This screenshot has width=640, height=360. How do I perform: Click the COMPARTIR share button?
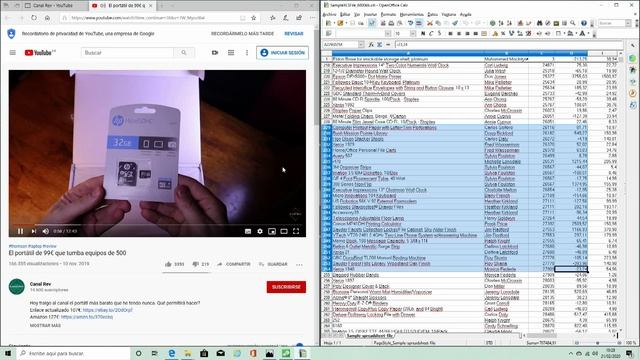coord(234,264)
